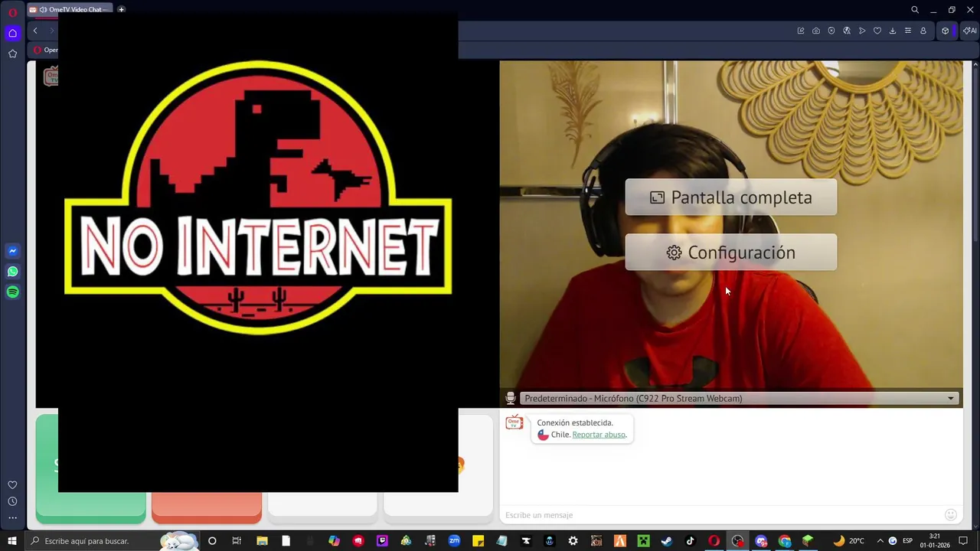This screenshot has height=551, width=980.
Task: Take a snapshot with camera icon
Action: [816, 31]
